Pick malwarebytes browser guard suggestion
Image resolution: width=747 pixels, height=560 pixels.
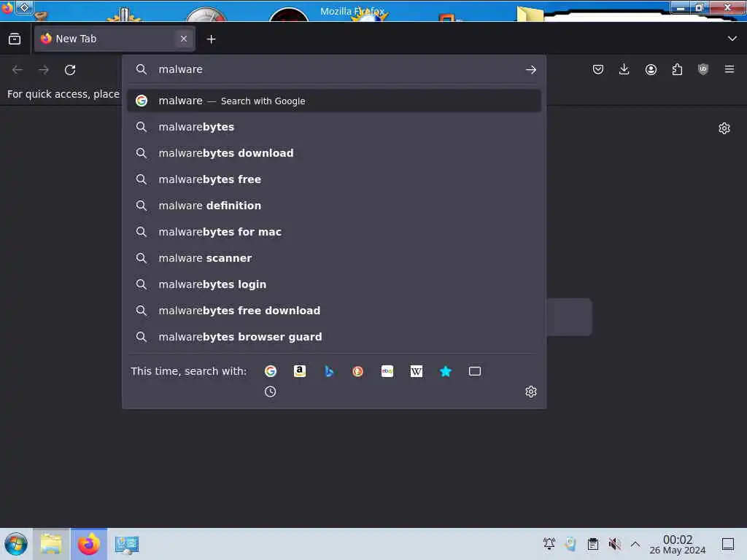point(333,337)
